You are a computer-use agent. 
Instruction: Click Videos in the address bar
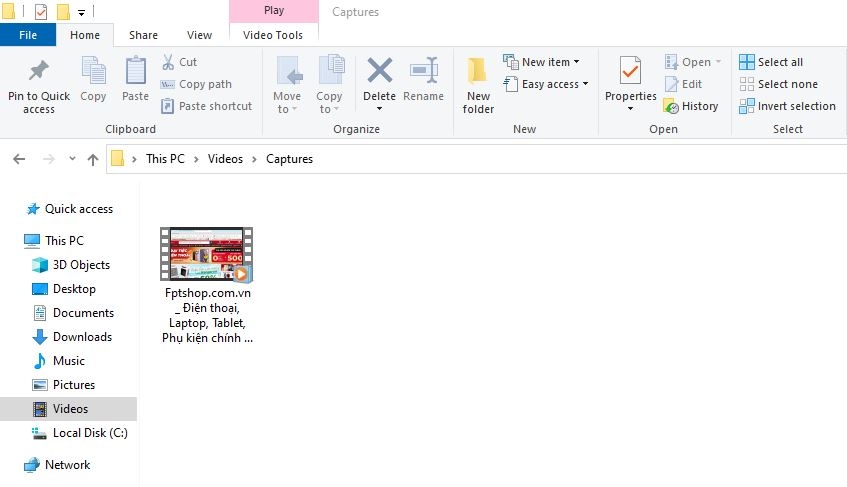[225, 159]
